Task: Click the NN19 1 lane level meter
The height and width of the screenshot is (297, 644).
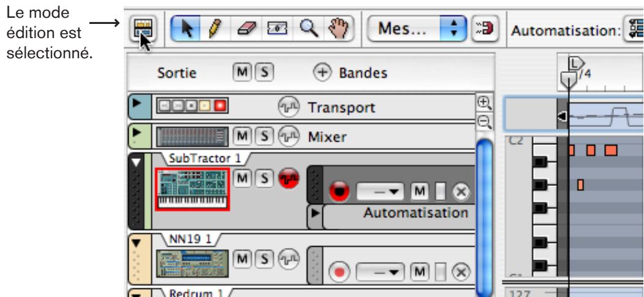Action: (x=441, y=272)
